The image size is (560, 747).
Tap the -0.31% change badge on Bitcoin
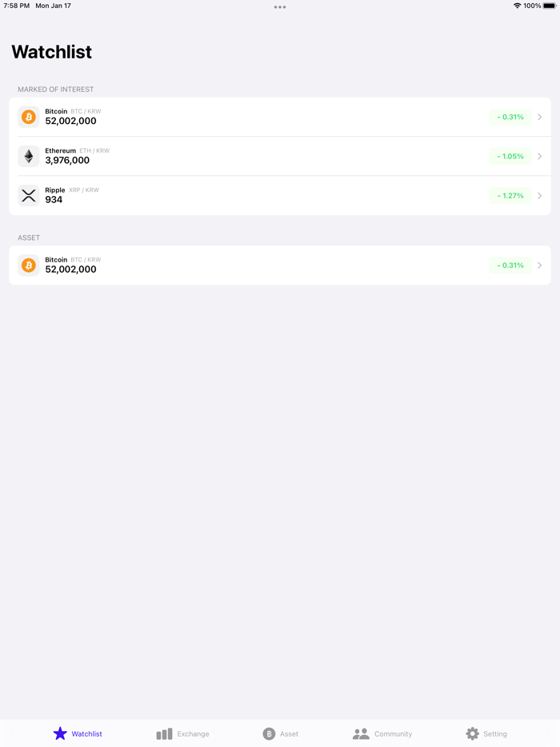point(510,117)
